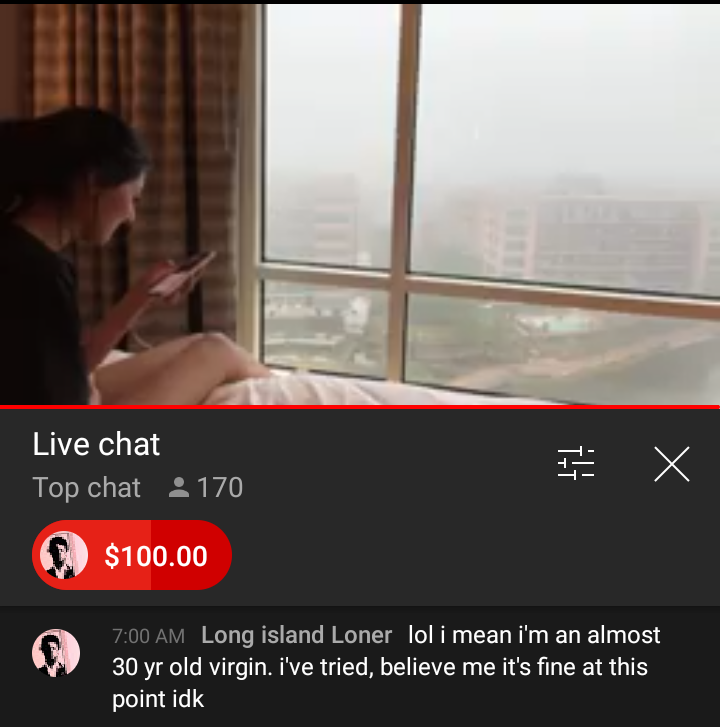Image resolution: width=720 pixels, height=727 pixels.
Task: Click the red video progress bar
Action: [360, 407]
